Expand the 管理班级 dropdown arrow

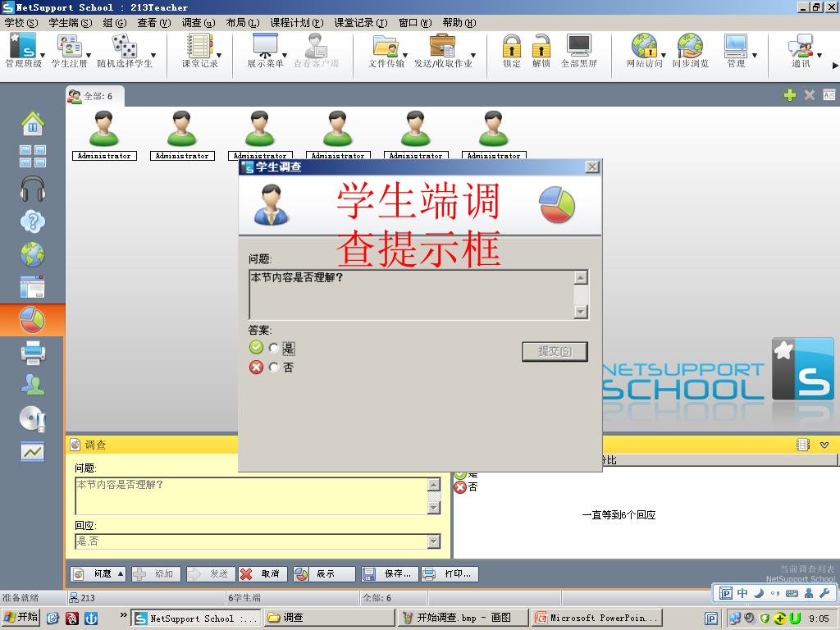(x=43, y=55)
